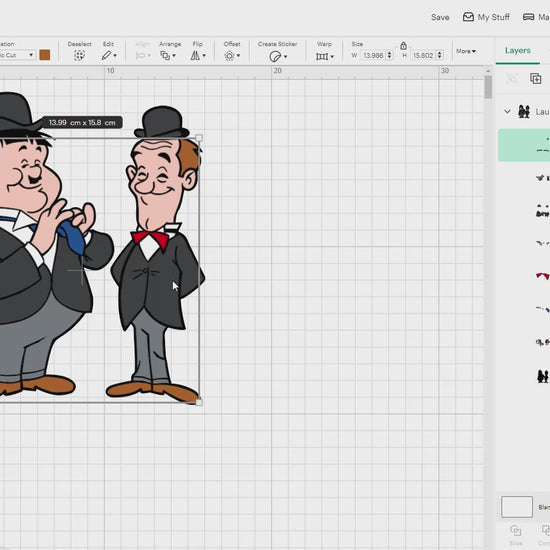Select the highlighted green layer row

click(x=524, y=145)
